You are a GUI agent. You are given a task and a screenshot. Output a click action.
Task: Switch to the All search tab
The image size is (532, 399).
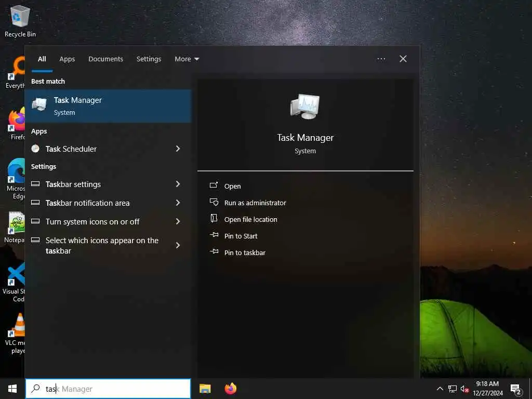(x=42, y=59)
